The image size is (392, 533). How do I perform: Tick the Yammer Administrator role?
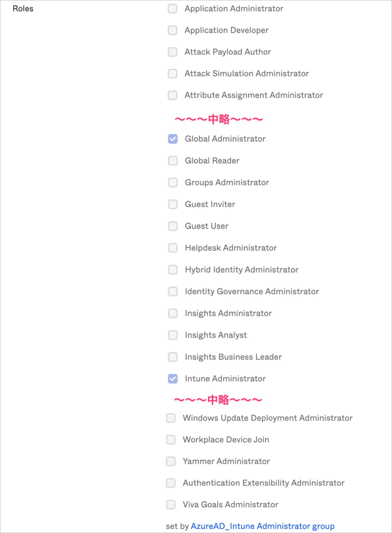[171, 461]
